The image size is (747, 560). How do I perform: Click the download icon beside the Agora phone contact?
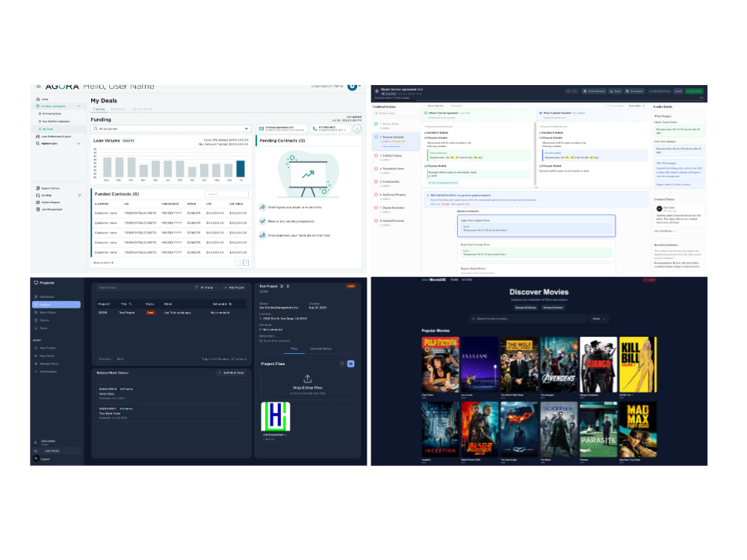point(357,128)
